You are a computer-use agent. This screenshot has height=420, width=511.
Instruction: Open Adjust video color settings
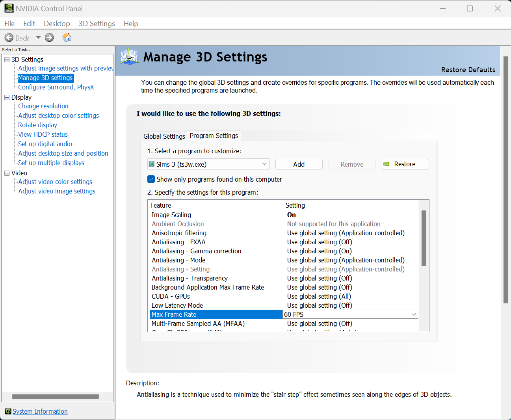click(55, 182)
